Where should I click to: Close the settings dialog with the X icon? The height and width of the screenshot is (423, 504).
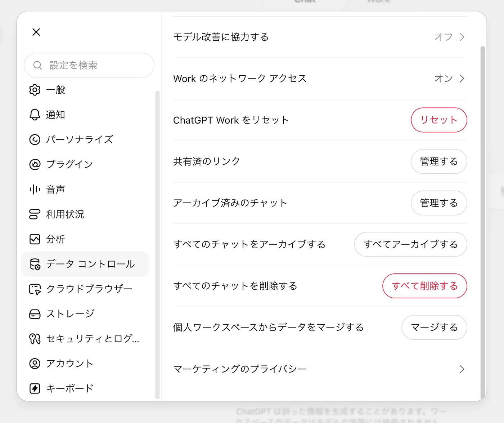point(36,32)
